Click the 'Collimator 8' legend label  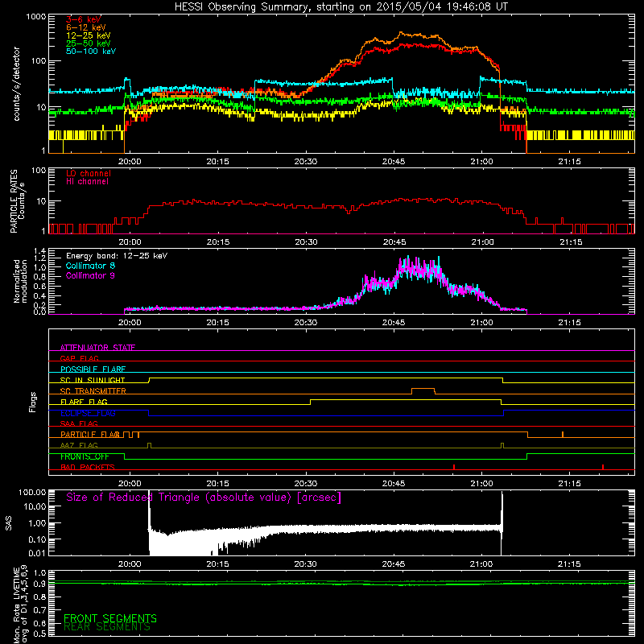point(90,266)
